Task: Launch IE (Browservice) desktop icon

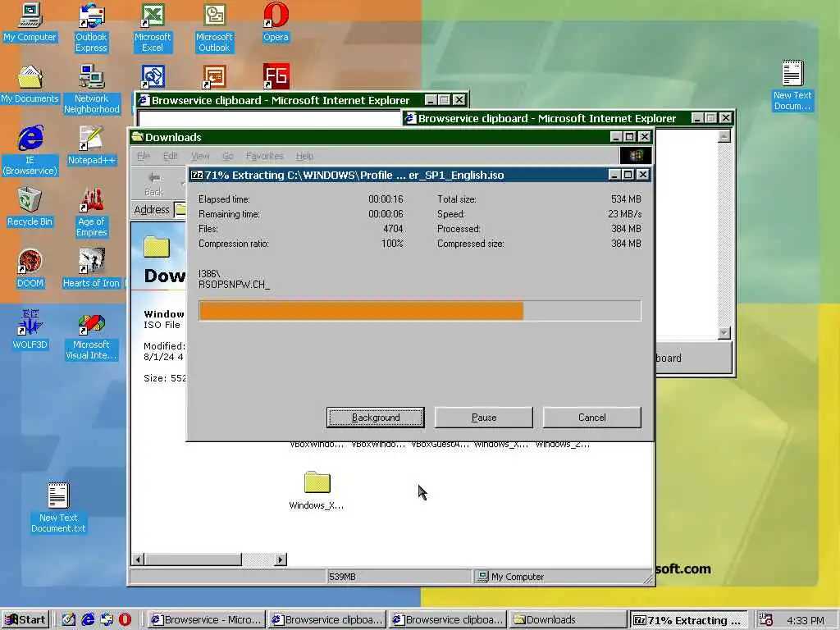Action: [30, 151]
